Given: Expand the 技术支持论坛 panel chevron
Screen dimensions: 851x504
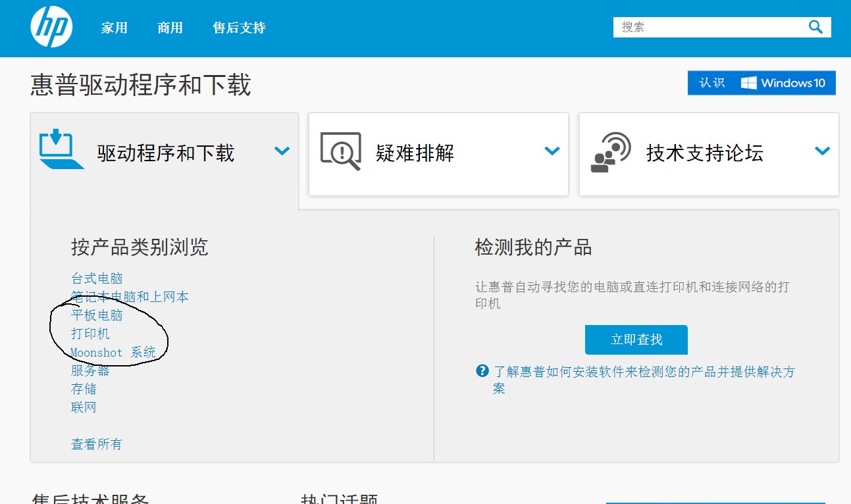Looking at the screenshot, I should [x=822, y=151].
